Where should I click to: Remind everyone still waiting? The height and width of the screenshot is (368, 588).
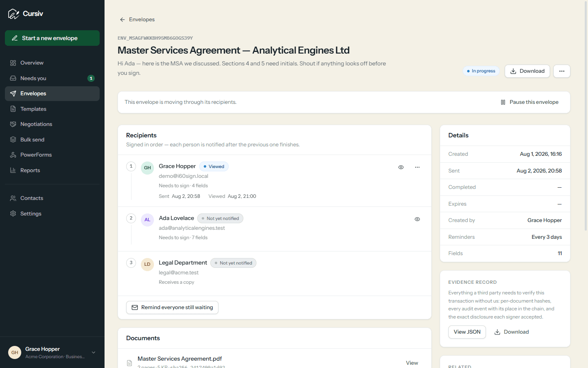(x=172, y=307)
